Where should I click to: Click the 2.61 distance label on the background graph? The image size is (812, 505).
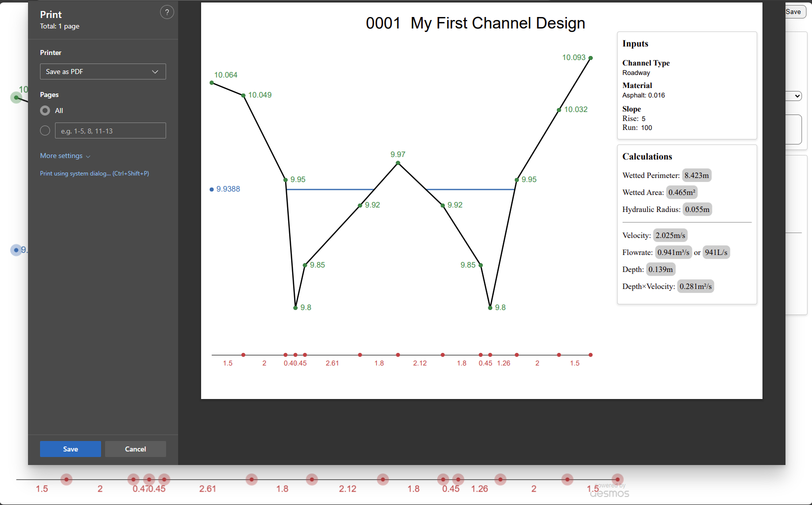tap(208, 489)
